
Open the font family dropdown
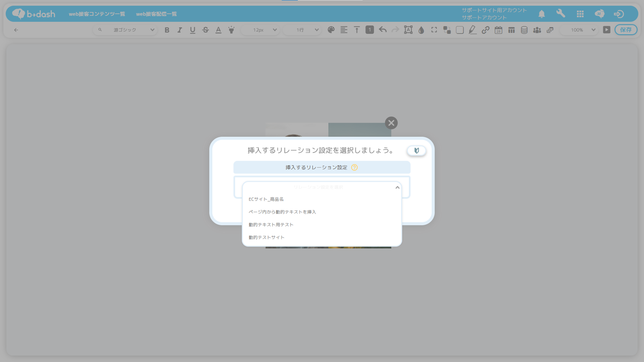pyautogui.click(x=125, y=30)
